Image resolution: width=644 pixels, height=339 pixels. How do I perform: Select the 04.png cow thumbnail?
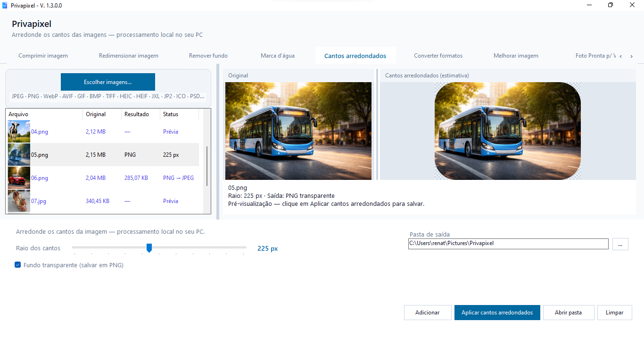19,131
